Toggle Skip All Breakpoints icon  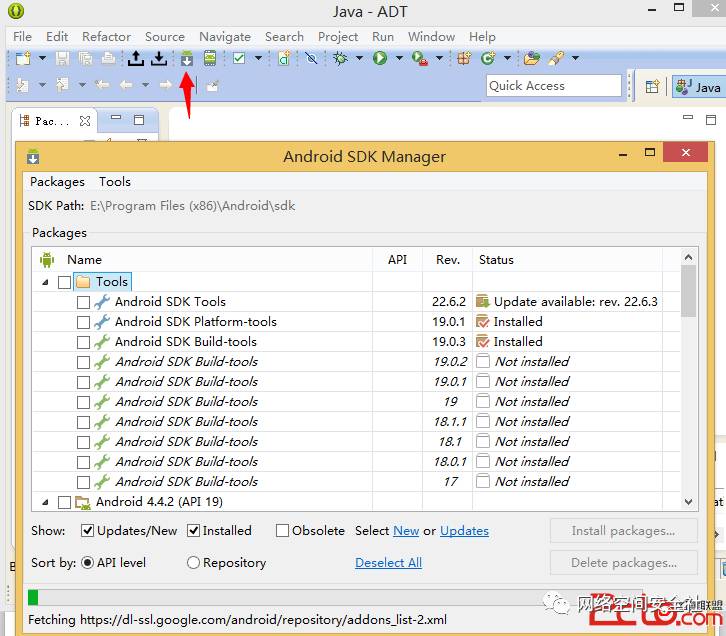tap(312, 58)
